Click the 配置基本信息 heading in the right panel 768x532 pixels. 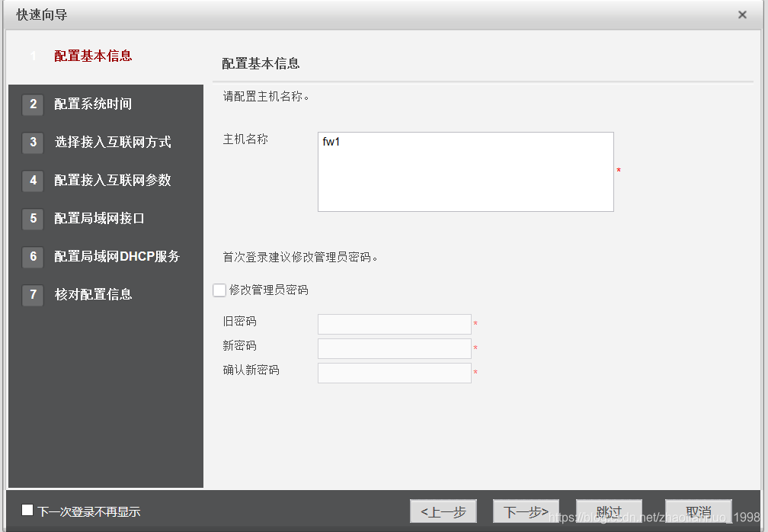coord(261,64)
